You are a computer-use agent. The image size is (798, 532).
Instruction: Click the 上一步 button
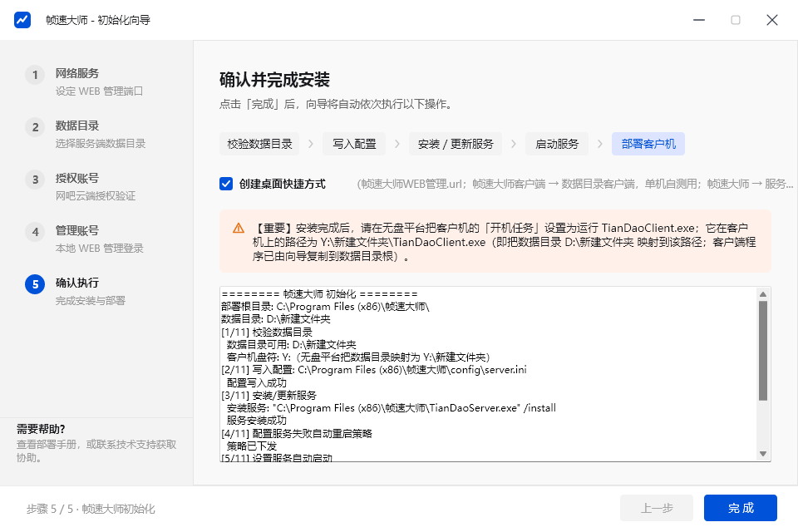[x=657, y=508]
